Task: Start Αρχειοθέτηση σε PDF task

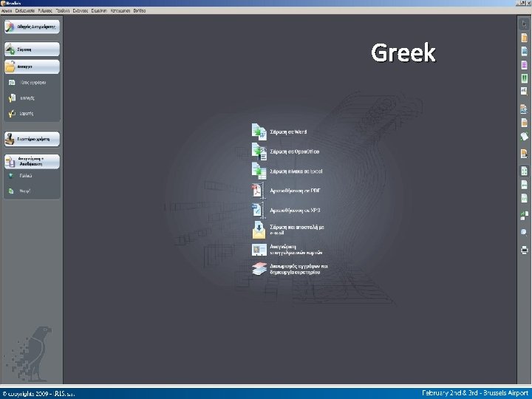Action: 286,191
